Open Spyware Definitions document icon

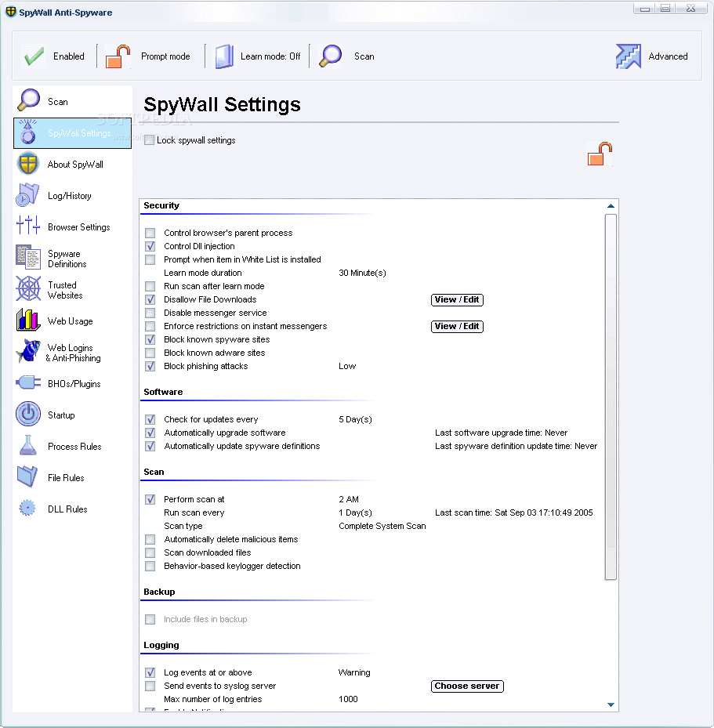[x=28, y=257]
